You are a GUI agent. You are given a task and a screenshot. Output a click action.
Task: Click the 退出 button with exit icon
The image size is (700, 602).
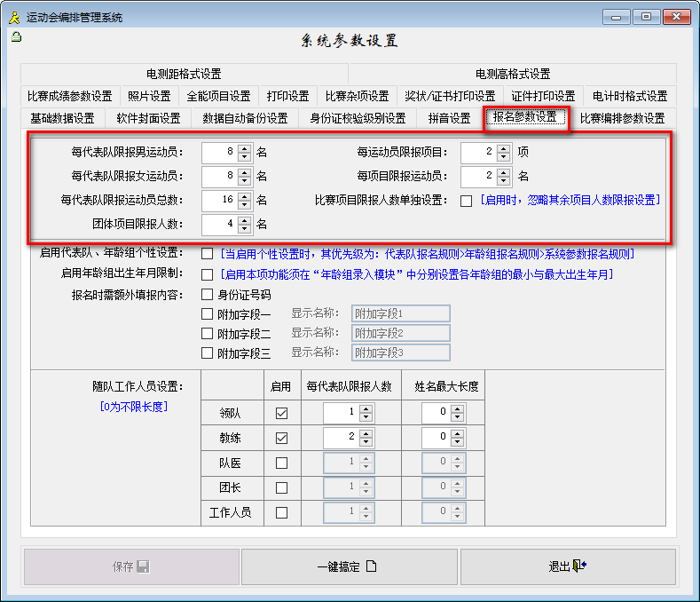click(x=568, y=566)
